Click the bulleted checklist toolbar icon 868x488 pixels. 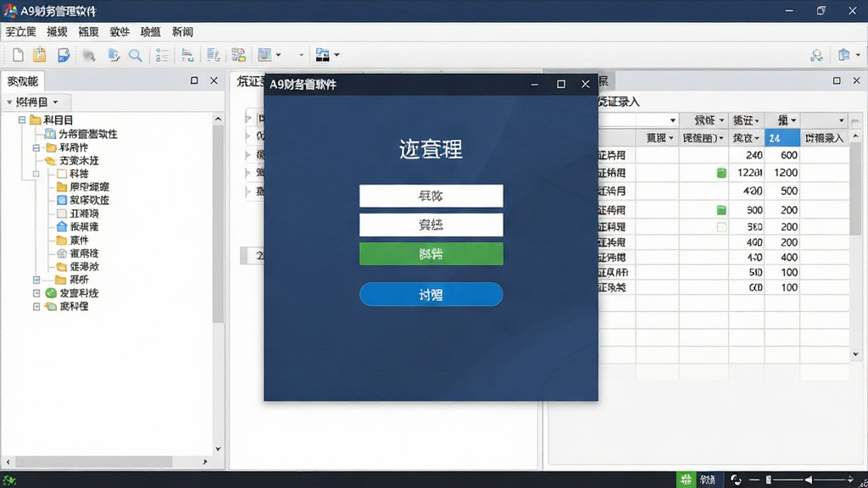[162, 55]
